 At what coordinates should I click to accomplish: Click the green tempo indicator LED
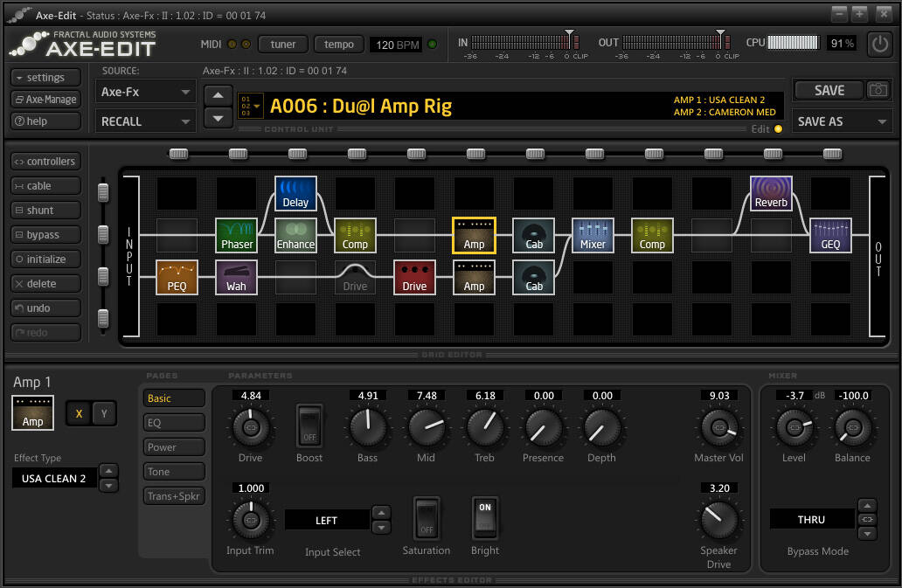point(433,45)
